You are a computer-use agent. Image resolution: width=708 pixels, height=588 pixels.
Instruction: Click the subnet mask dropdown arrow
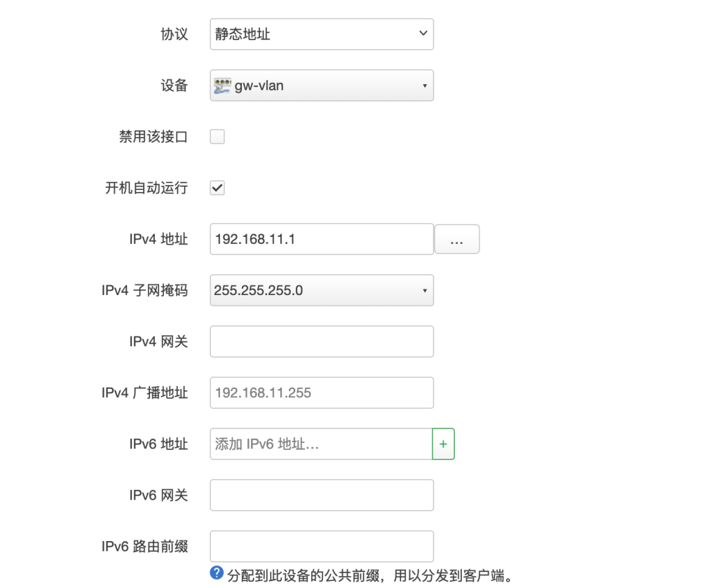(x=425, y=290)
